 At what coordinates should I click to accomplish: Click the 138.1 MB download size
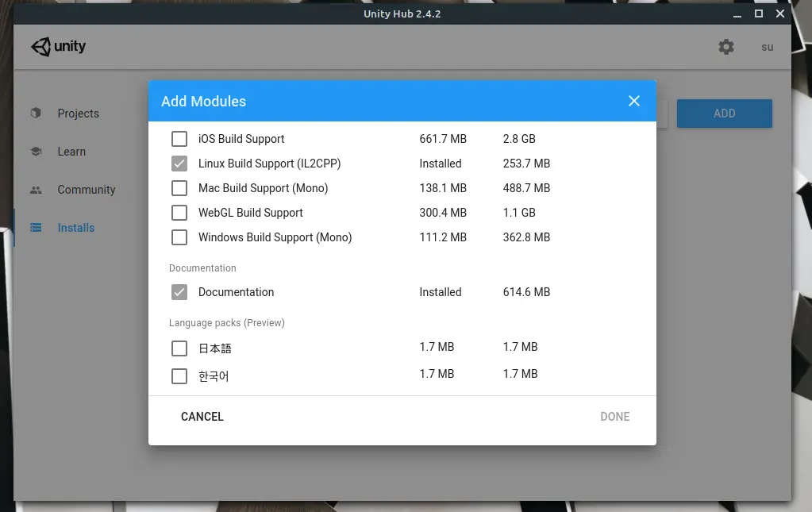[443, 188]
